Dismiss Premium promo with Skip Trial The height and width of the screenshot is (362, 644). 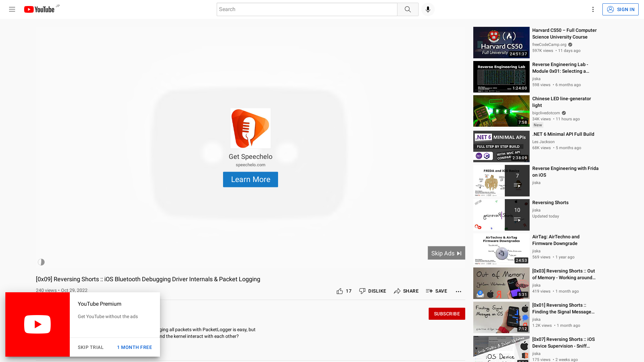(91, 347)
